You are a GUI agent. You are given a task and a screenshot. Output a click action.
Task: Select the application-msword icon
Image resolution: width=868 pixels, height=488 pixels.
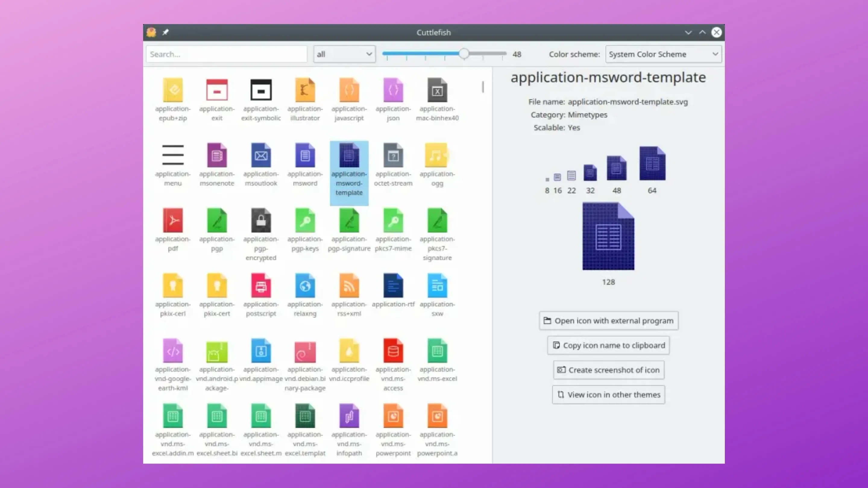(x=305, y=155)
